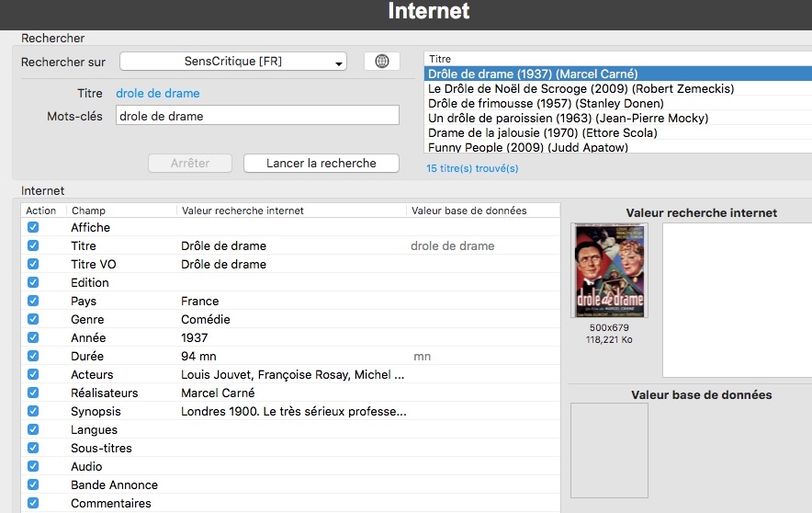Click the Valeur recherche internet column header
812x513 pixels.
point(242,211)
